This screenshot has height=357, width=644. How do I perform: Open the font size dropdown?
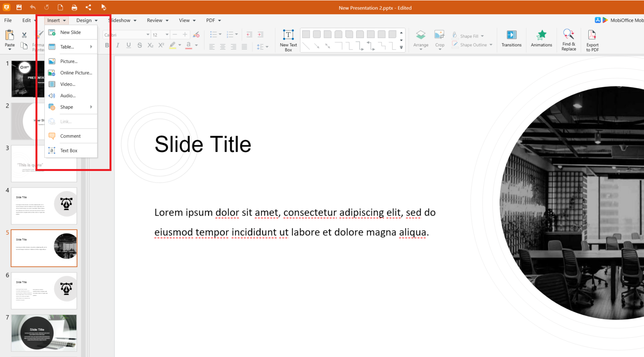167,35
